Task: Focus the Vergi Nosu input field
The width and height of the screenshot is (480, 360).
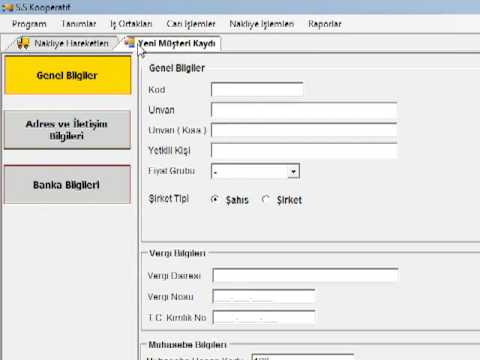Action: [264, 296]
